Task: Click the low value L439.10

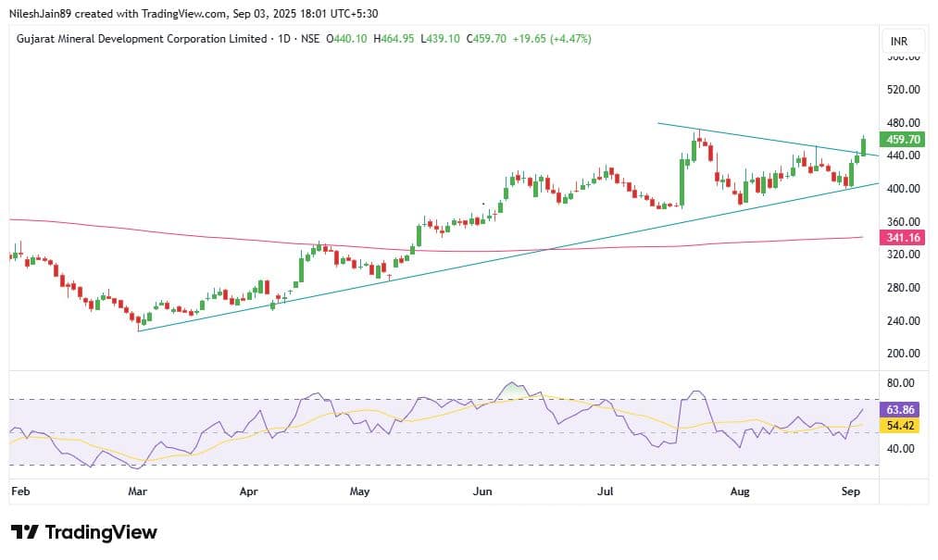Action: tap(440, 39)
